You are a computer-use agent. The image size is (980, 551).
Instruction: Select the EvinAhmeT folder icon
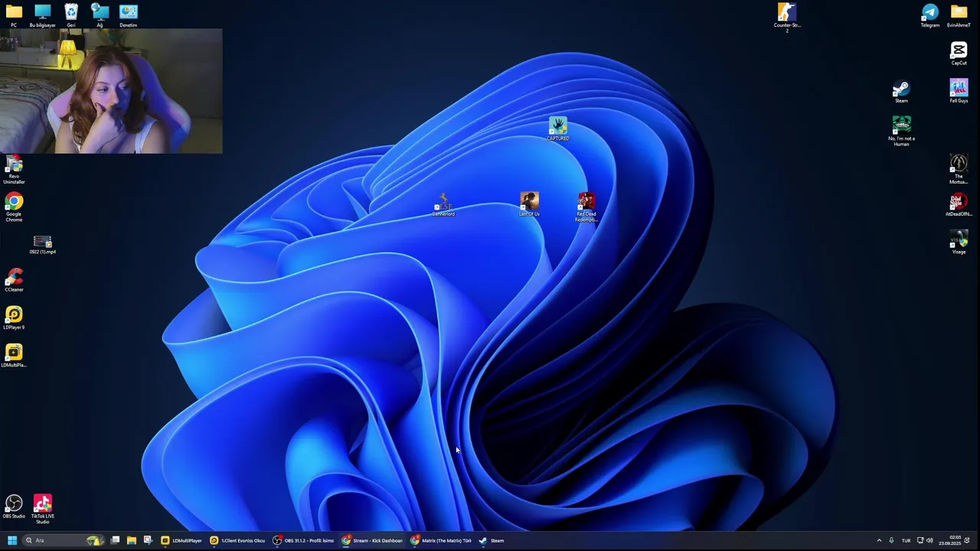(x=959, y=15)
